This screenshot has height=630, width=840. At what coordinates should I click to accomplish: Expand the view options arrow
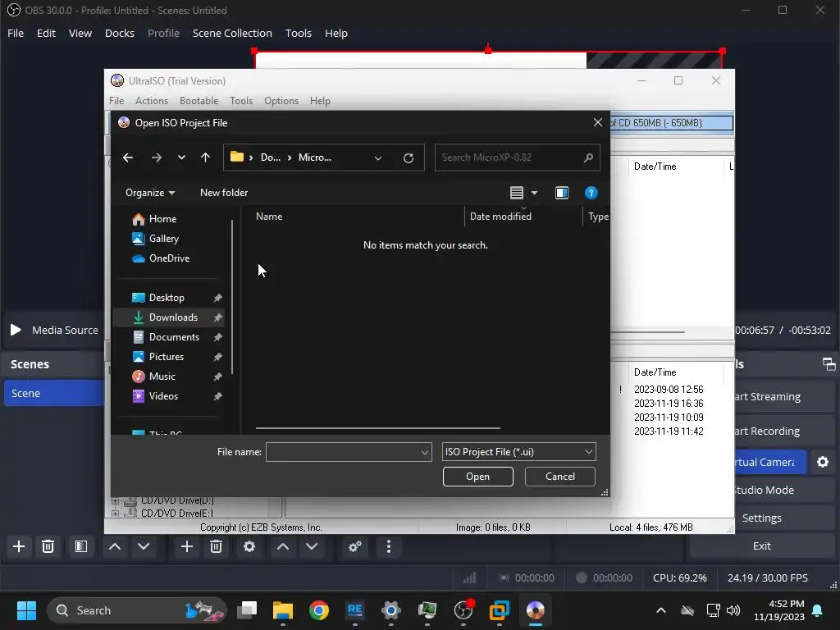tap(534, 193)
